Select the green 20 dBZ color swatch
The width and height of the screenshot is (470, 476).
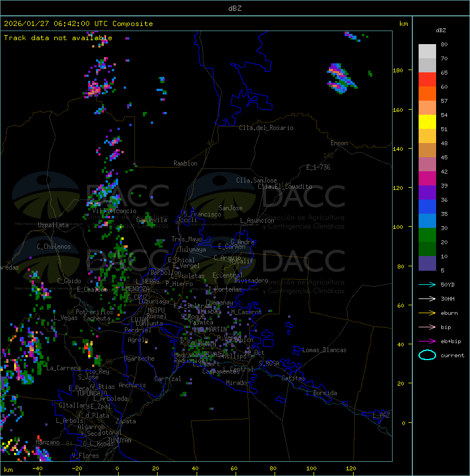pyautogui.click(x=427, y=235)
